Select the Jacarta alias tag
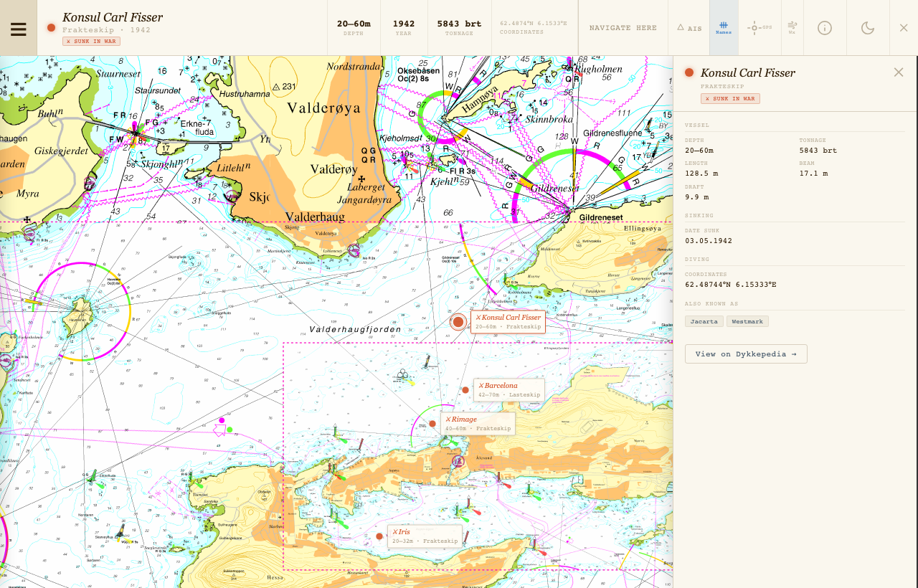918x588 pixels. pyautogui.click(x=704, y=321)
